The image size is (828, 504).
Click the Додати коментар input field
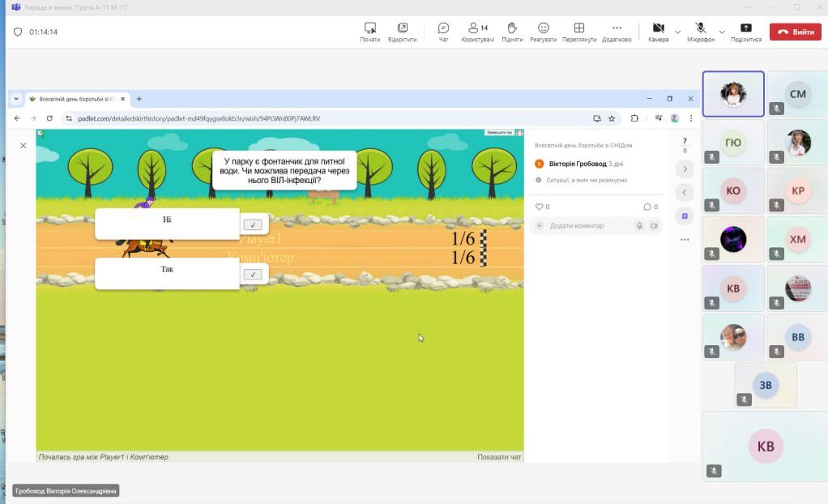(587, 225)
